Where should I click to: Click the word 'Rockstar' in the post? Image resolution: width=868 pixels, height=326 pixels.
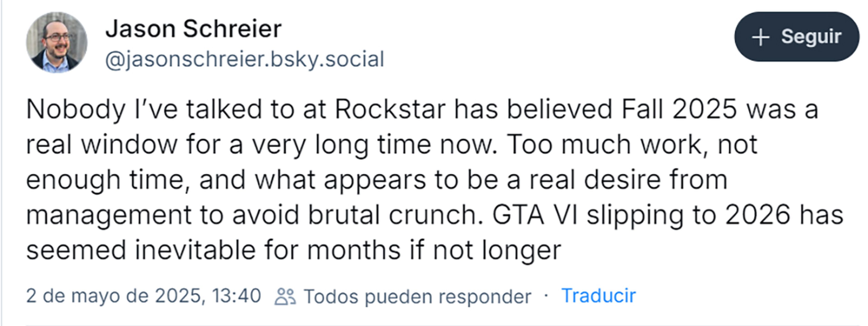(x=390, y=109)
